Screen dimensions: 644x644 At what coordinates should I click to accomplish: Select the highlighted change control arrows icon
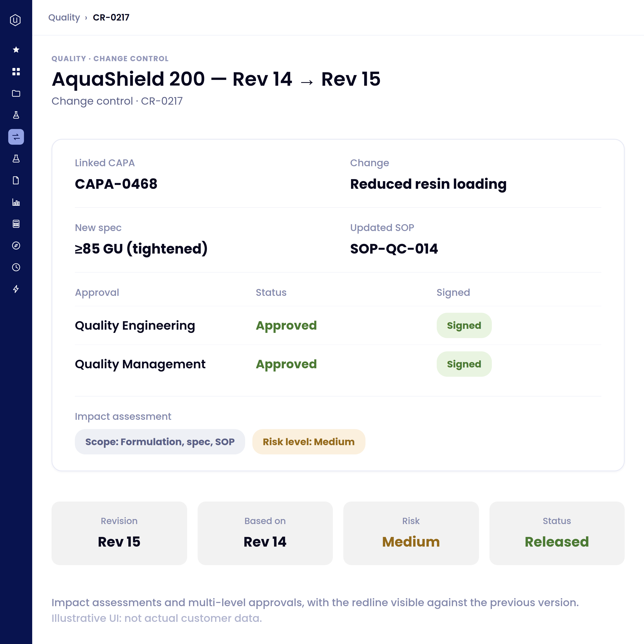click(16, 137)
